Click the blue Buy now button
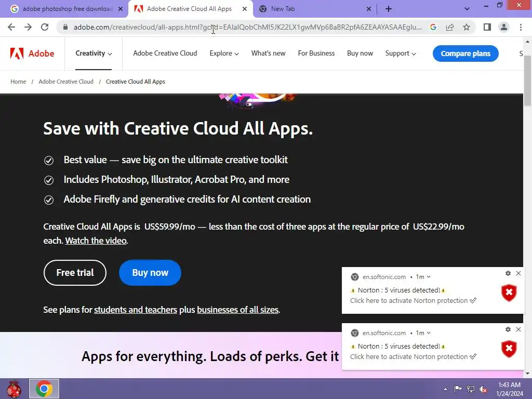This screenshot has width=532, height=399. (150, 273)
